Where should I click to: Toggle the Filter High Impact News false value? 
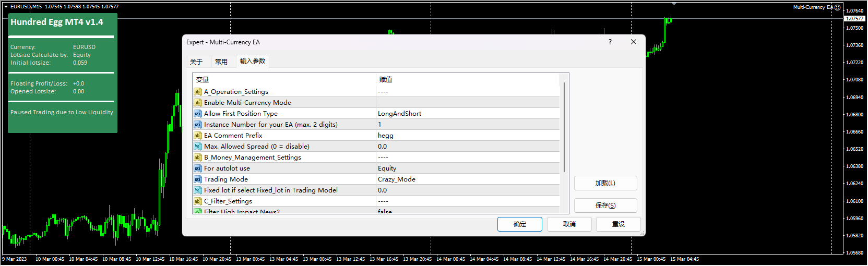385,211
